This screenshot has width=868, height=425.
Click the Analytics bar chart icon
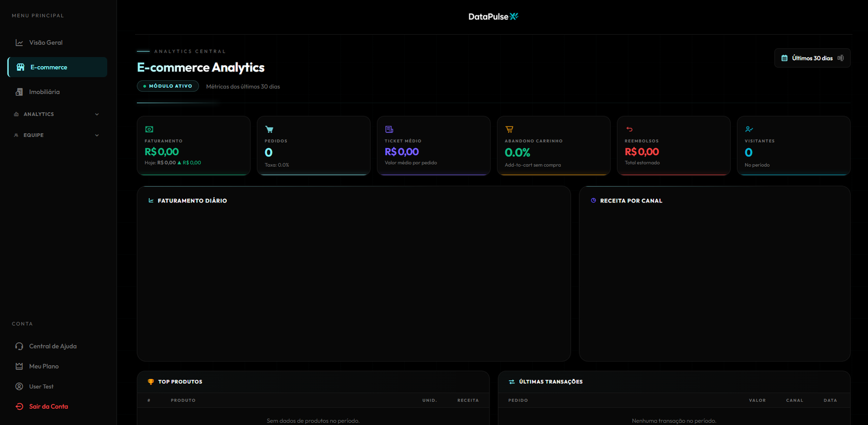[x=16, y=114]
